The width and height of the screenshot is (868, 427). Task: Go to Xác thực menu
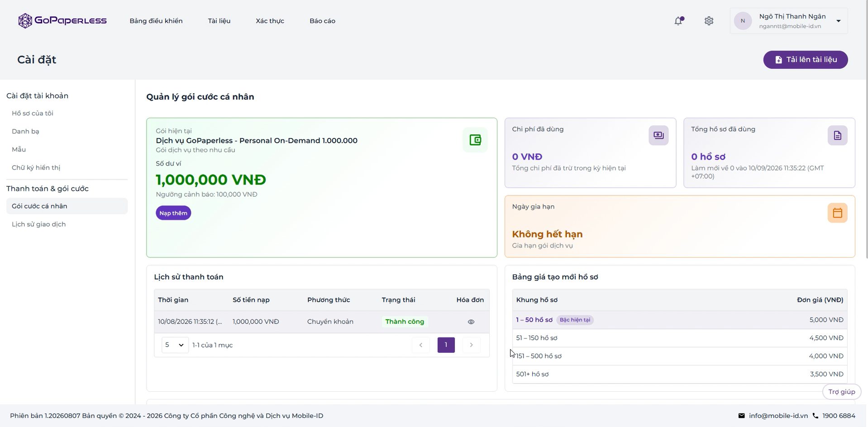point(270,21)
